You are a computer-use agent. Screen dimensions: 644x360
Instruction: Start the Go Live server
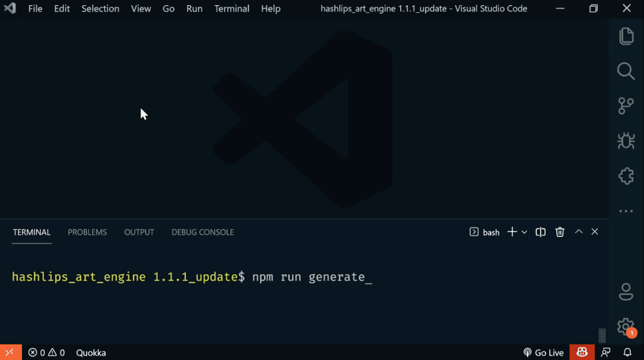pyautogui.click(x=543, y=353)
